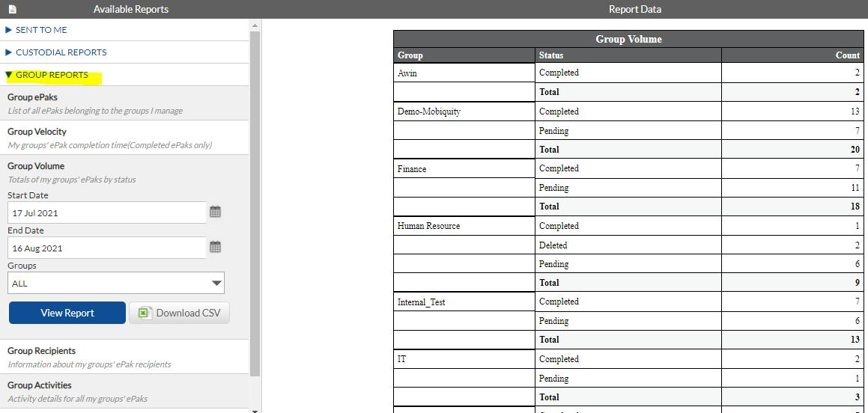Viewport: 868px width, 413px height.
Task: Click the Completed status in Awin row
Action: (628, 73)
